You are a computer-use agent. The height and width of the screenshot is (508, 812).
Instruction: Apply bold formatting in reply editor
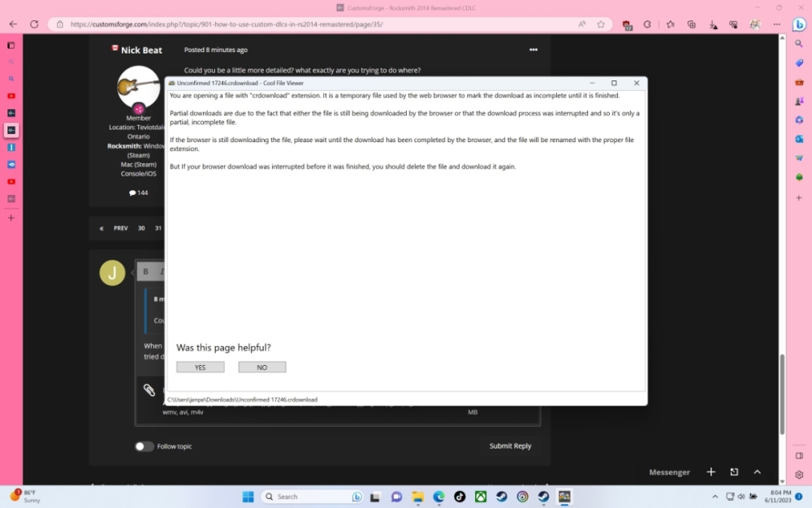pos(146,271)
